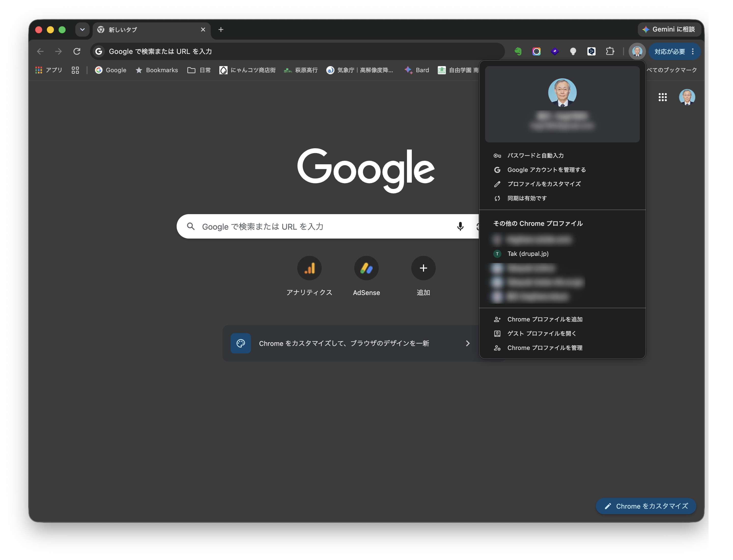Select Chrome プロファイルを管理
The width and height of the screenshot is (733, 560).
click(562, 348)
